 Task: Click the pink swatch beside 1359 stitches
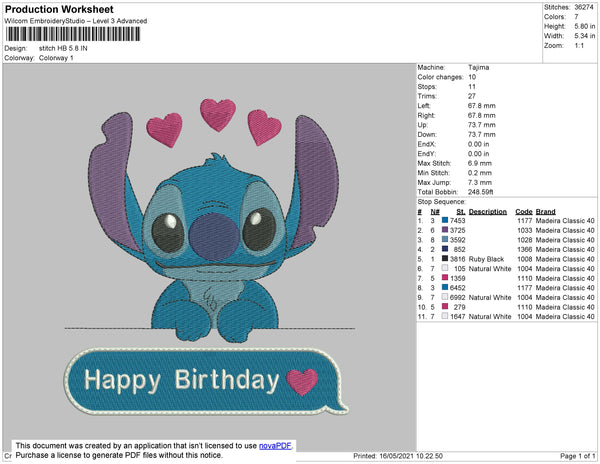pyautogui.click(x=445, y=278)
